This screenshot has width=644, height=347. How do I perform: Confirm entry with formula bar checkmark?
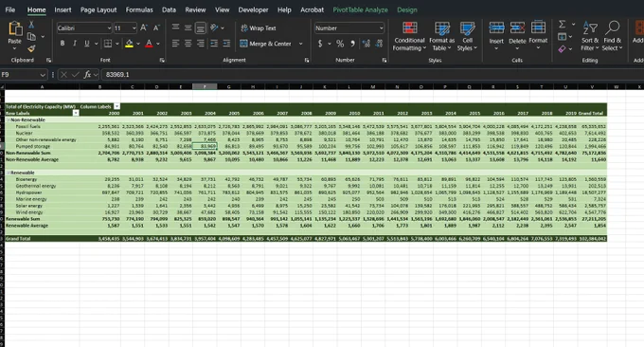point(76,74)
